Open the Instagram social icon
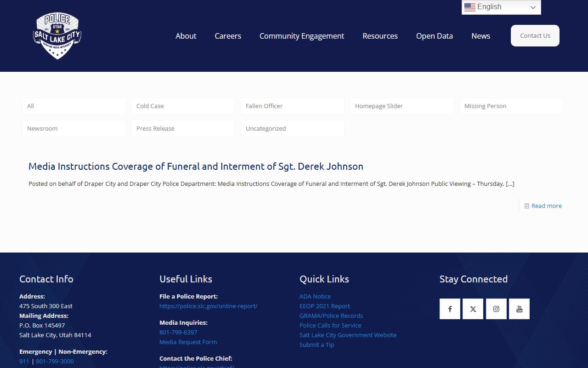The image size is (588, 368). tap(496, 309)
